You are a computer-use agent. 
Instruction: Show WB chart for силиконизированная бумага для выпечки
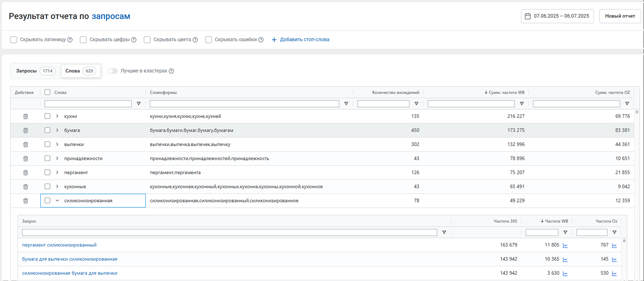[x=565, y=273]
